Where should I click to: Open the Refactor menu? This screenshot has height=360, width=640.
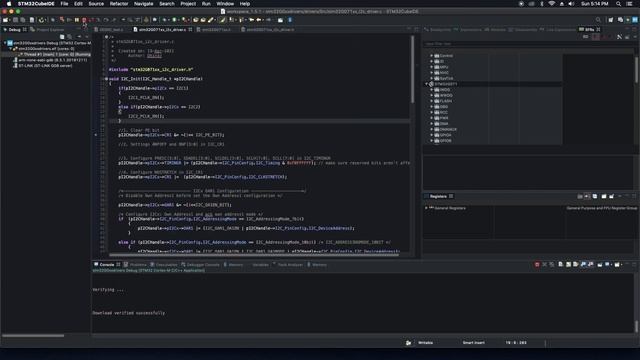[x=119, y=4]
